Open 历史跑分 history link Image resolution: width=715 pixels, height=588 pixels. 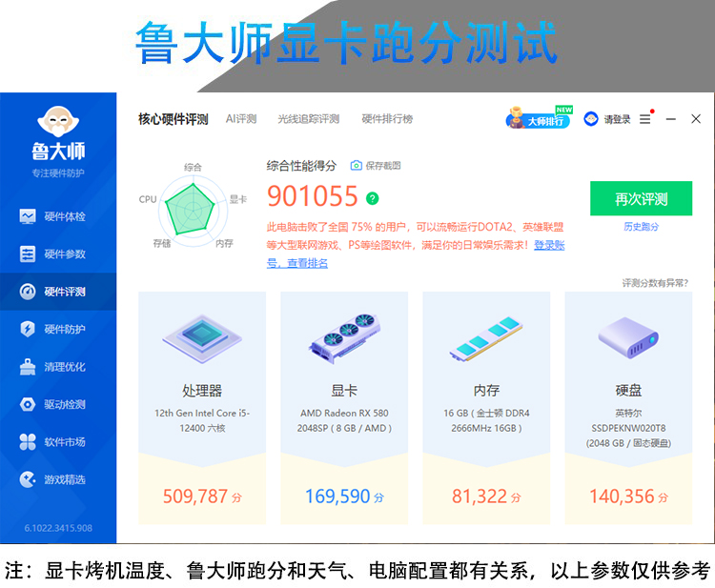pos(642,227)
